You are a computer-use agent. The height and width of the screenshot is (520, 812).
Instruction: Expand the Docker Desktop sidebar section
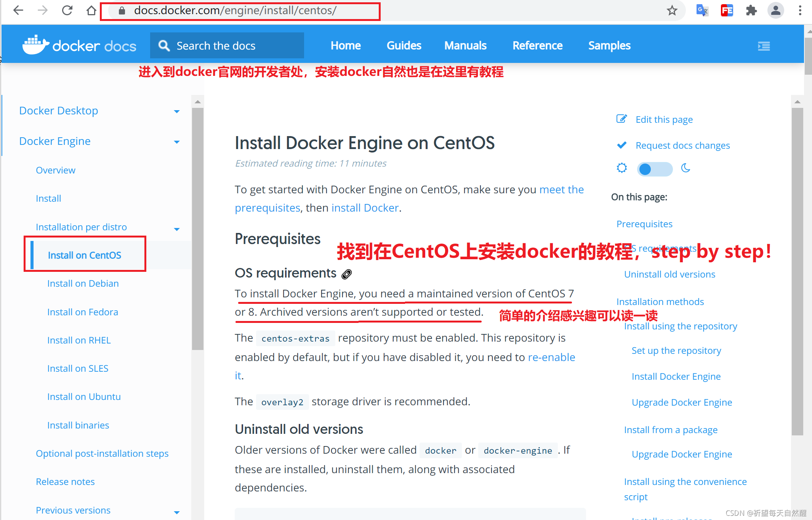coord(177,111)
